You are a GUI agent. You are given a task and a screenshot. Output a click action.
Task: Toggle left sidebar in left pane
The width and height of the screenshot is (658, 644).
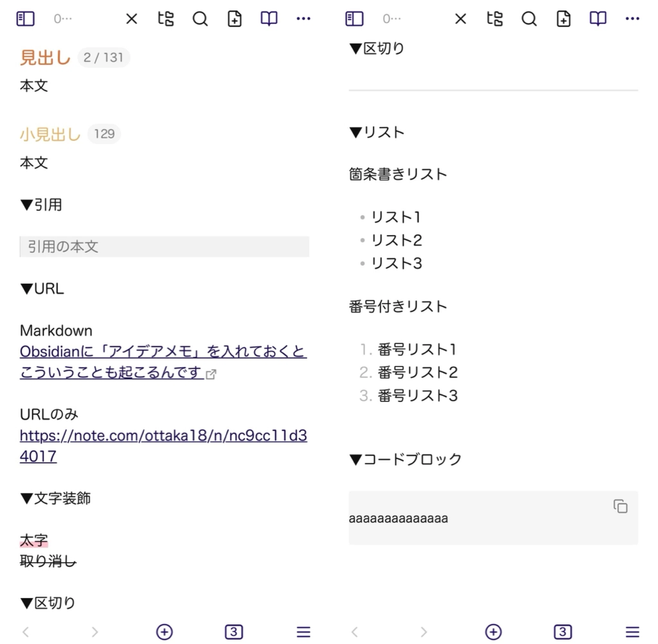25,19
